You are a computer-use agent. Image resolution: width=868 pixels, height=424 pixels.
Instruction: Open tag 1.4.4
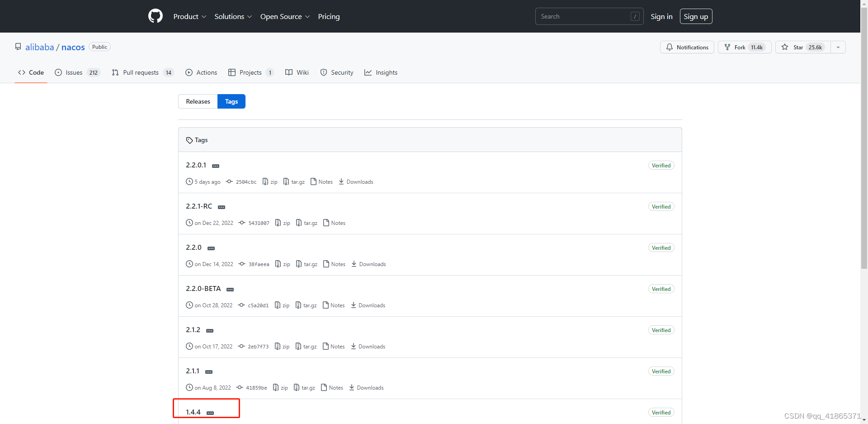point(193,412)
